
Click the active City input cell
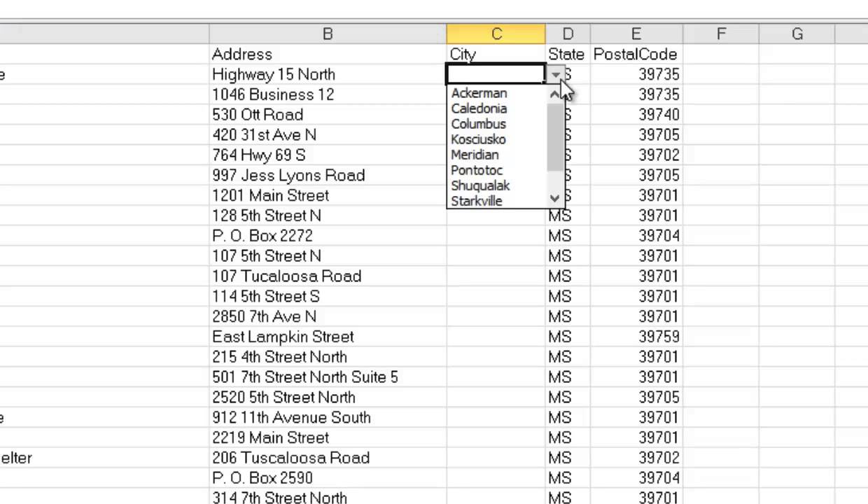[496, 74]
